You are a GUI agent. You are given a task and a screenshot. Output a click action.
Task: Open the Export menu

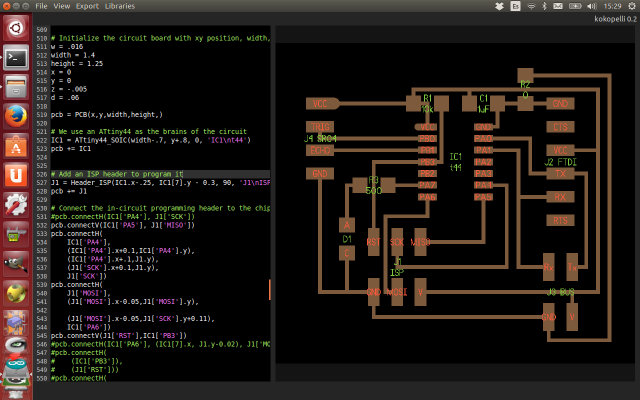pos(87,6)
